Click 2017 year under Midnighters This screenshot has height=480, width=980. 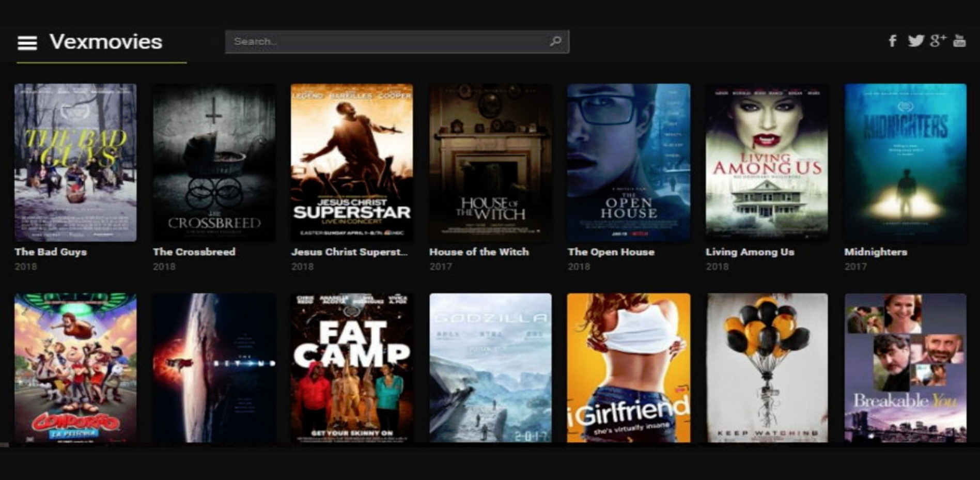[855, 267]
